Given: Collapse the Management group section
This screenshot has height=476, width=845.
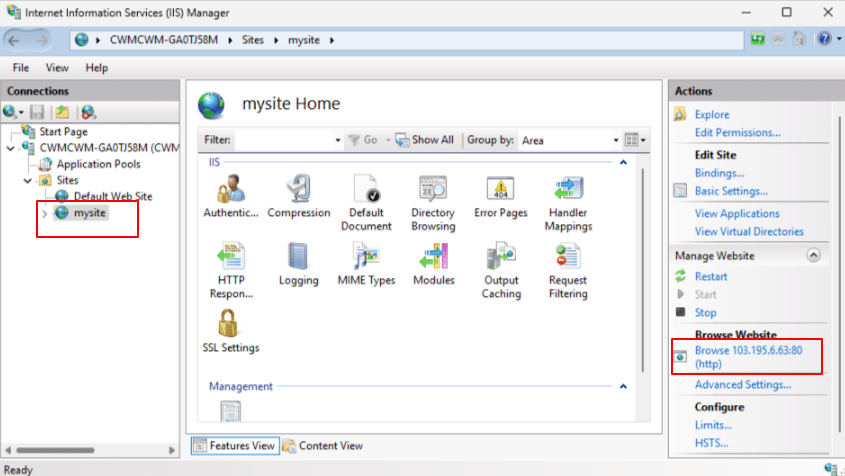Looking at the screenshot, I should [624, 387].
